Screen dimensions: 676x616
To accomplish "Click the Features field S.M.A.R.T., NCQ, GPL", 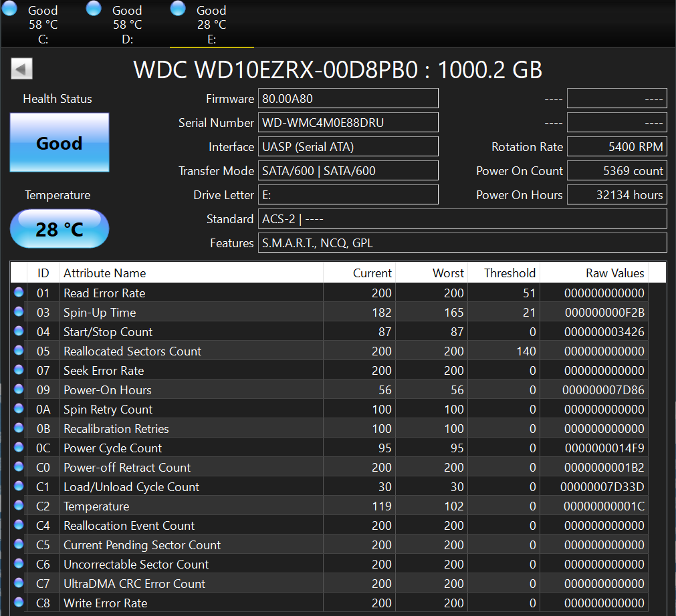I will [x=462, y=243].
